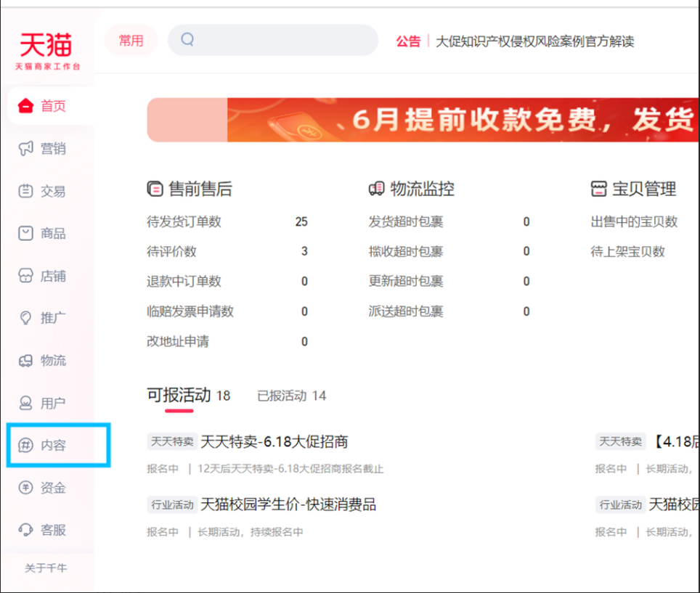Click the 用户 person icon
Screen dimensions: 700x593
[25, 403]
